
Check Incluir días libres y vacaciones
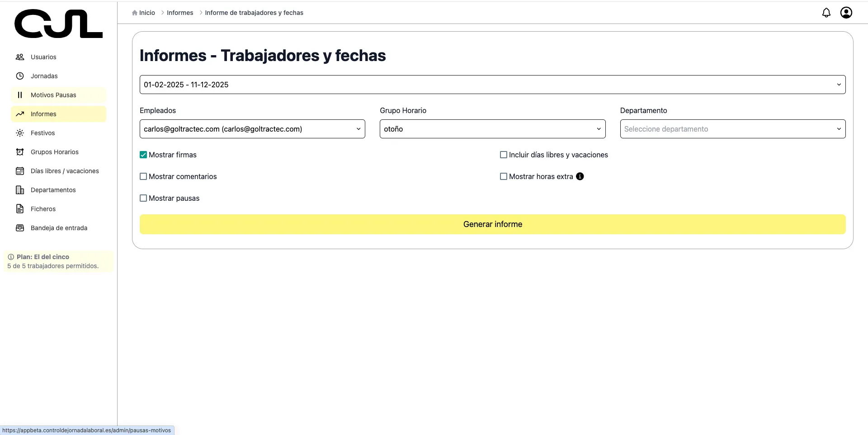[503, 155]
